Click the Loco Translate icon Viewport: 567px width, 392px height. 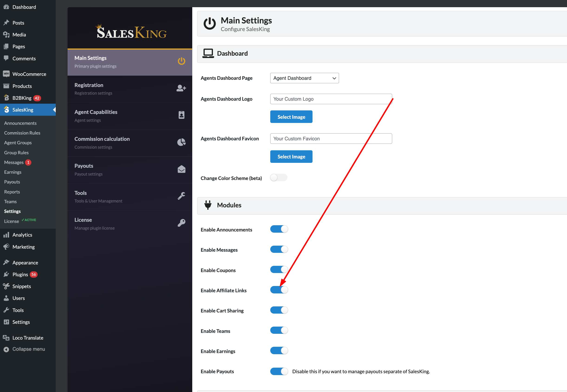coord(6,338)
